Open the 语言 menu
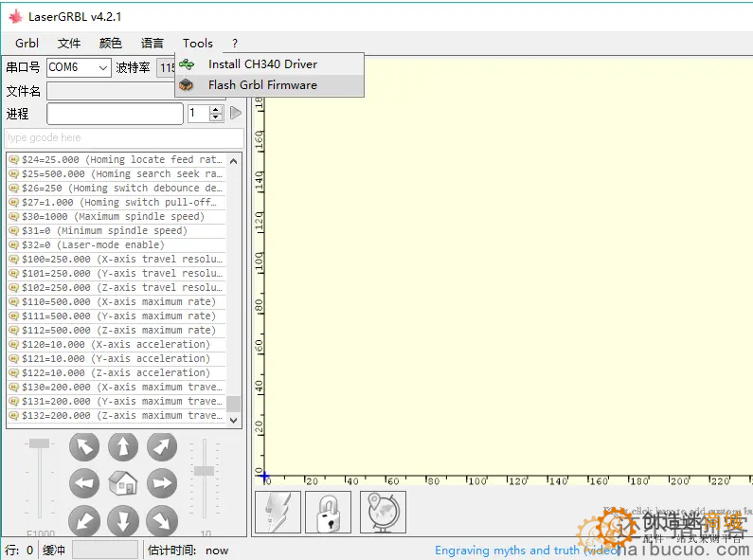Viewport: 753px width, 560px height. (152, 44)
